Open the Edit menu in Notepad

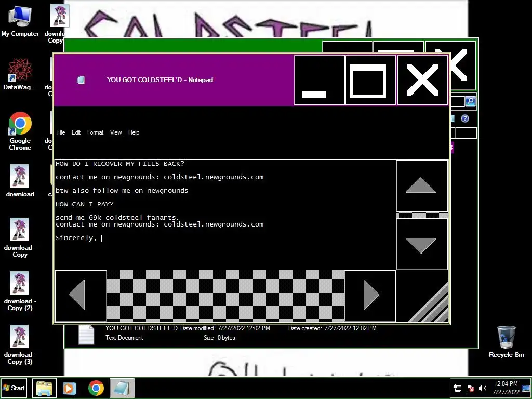pyautogui.click(x=76, y=132)
